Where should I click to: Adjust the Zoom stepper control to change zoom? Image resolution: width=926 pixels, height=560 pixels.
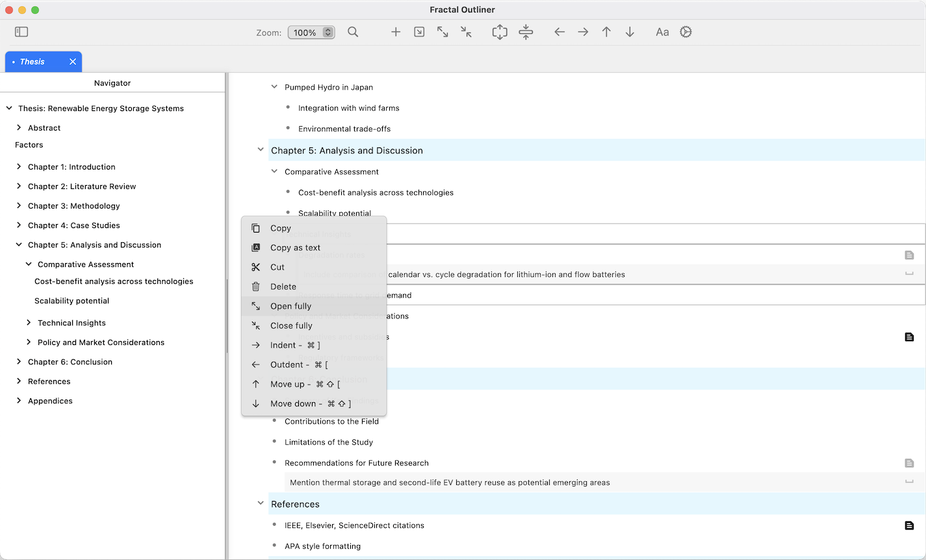328,32
